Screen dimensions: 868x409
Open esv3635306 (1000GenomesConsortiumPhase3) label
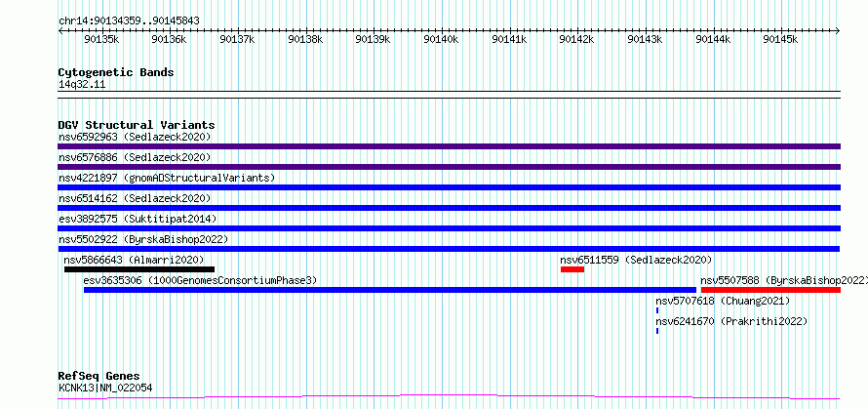coord(200,280)
